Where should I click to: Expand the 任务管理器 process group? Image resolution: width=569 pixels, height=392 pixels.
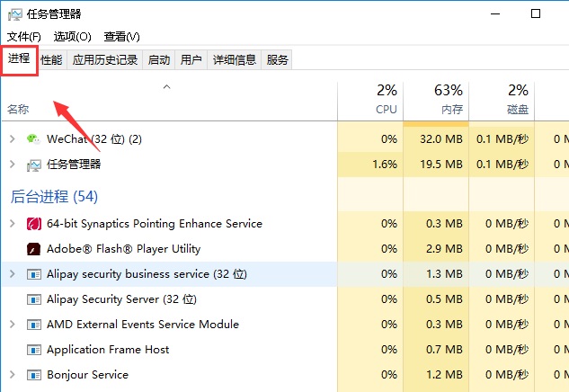(12, 165)
